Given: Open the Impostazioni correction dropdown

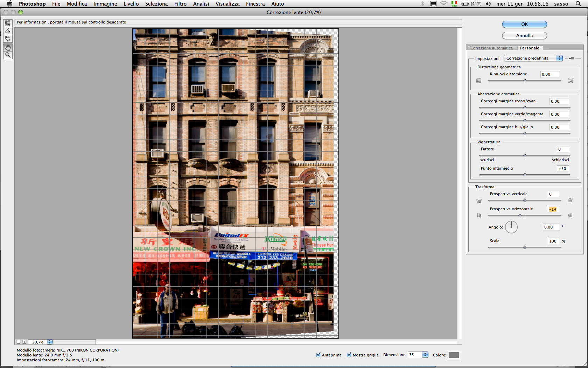Looking at the screenshot, I should [533, 58].
